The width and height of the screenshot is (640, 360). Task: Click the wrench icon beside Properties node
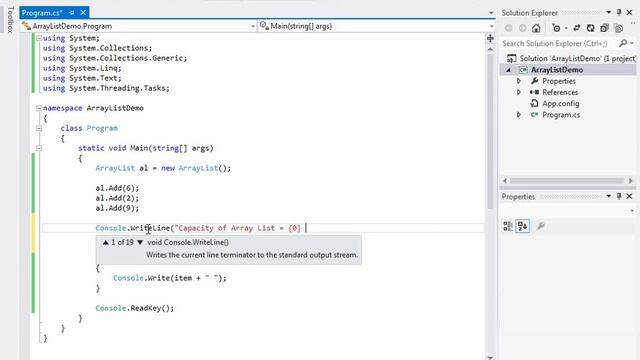(535, 81)
